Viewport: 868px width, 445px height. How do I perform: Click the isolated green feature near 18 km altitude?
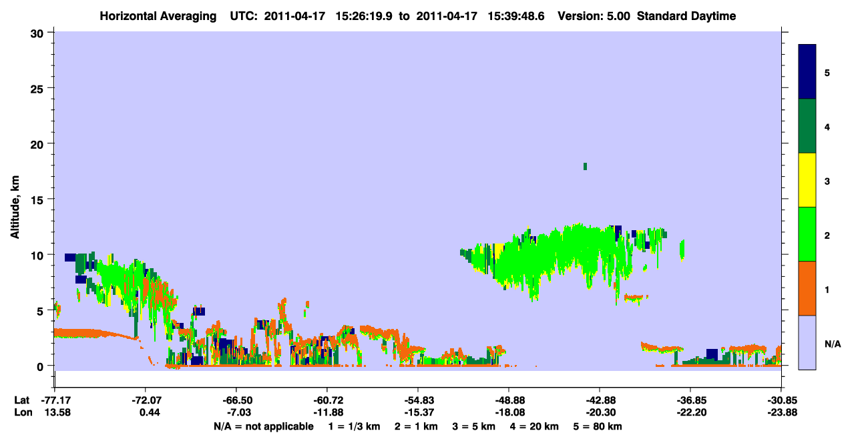click(x=585, y=166)
